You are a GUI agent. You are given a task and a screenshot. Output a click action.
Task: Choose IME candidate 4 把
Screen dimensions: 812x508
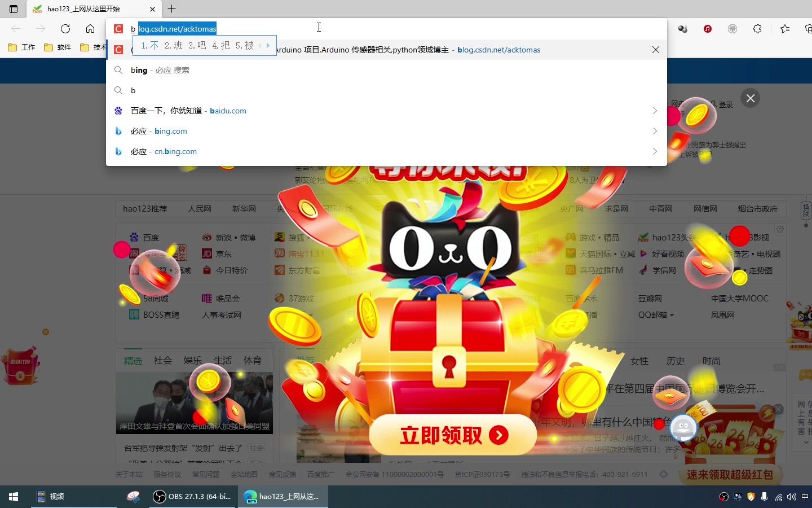[x=221, y=46]
